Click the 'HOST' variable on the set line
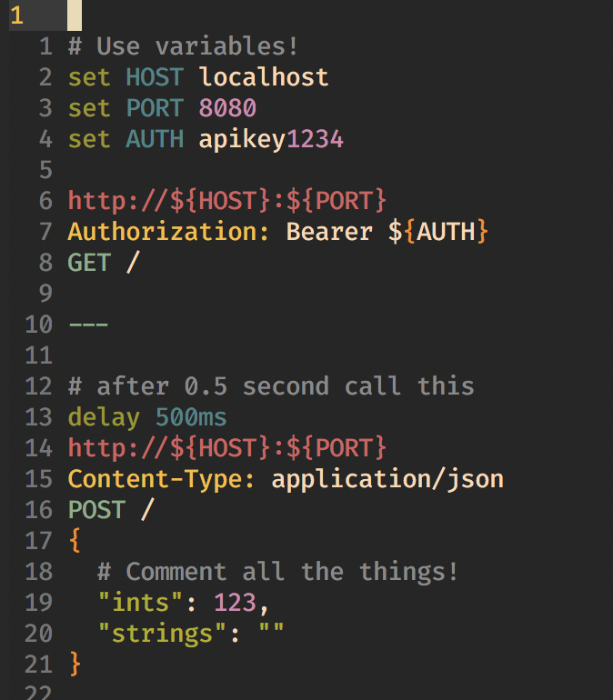The image size is (613, 700). coord(155,77)
